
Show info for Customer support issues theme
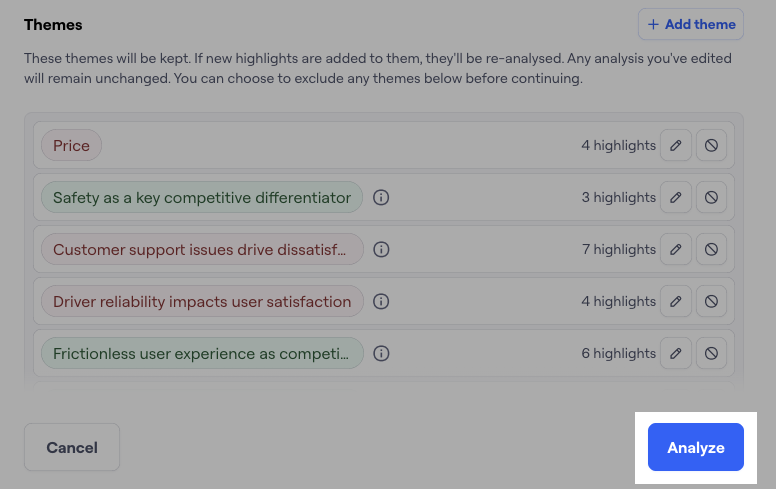[x=381, y=250]
